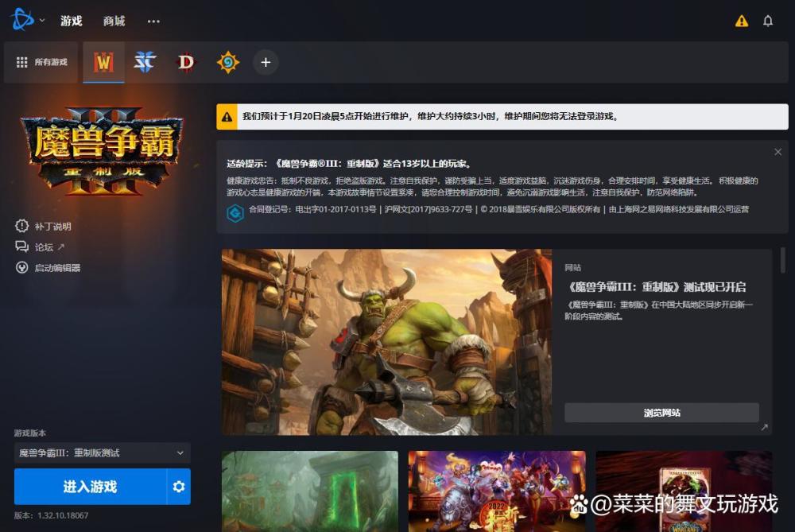Click the 论坛 speech bubble icon
The image size is (795, 532).
pos(21,247)
